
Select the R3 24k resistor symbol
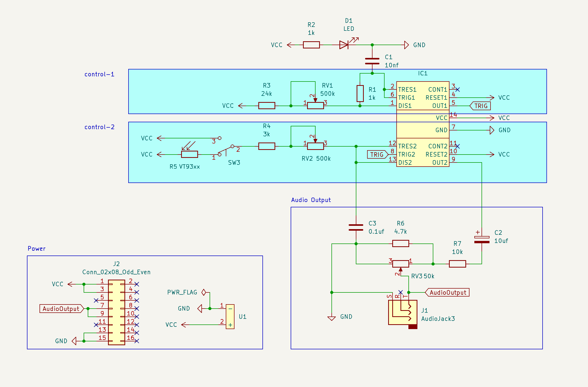pos(267,106)
